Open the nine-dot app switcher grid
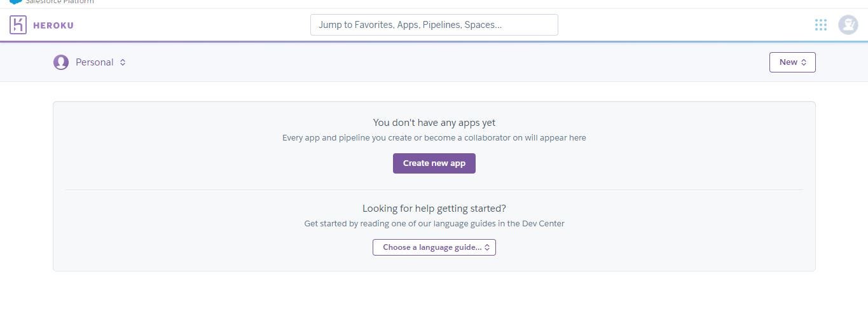Image resolution: width=868 pixels, height=316 pixels. 821,25
